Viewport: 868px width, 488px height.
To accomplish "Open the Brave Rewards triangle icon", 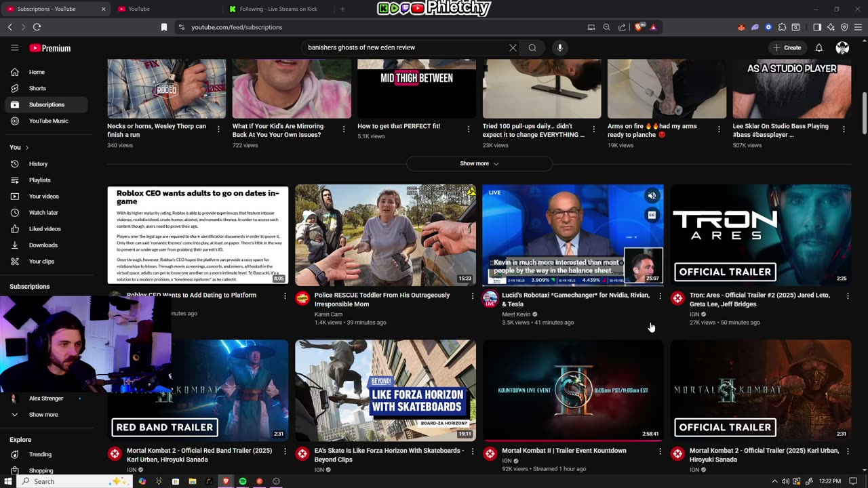I will 654,27.
